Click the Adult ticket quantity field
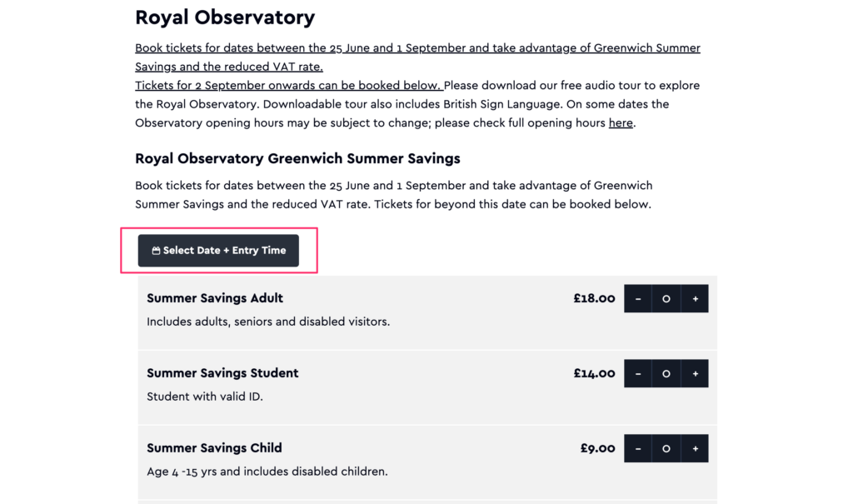This screenshot has height=504, width=853. pyautogui.click(x=666, y=298)
